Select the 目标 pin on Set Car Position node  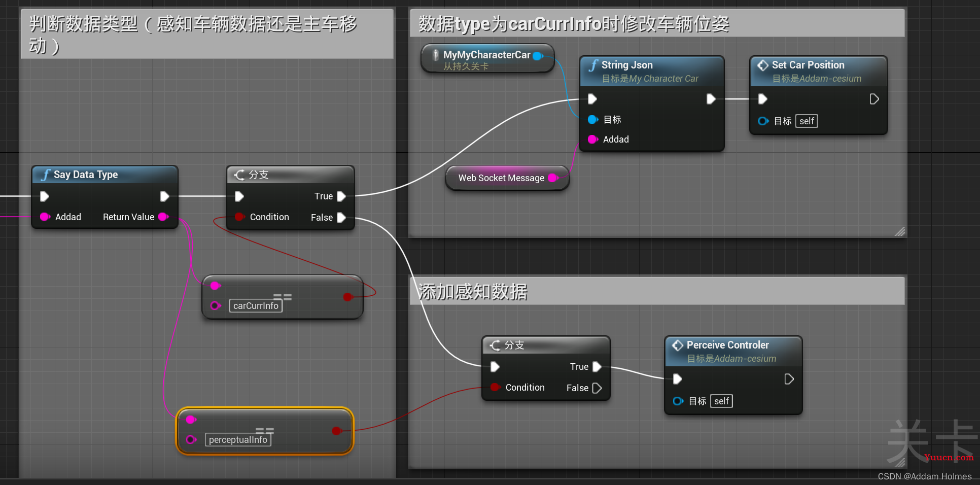coord(763,121)
